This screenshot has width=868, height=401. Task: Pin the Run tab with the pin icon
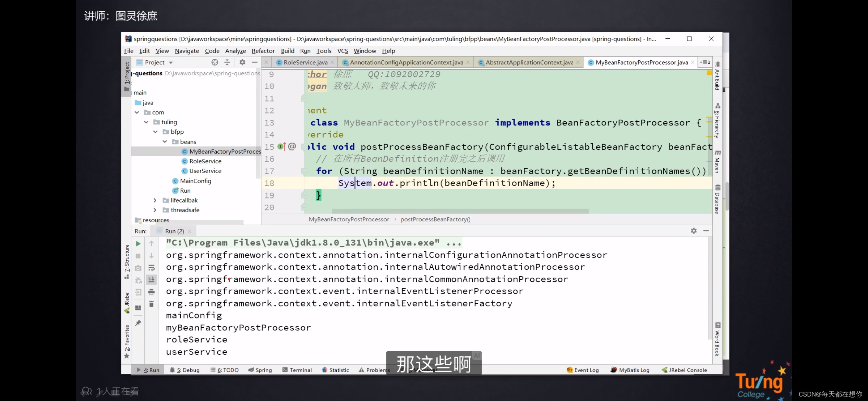[138, 323]
